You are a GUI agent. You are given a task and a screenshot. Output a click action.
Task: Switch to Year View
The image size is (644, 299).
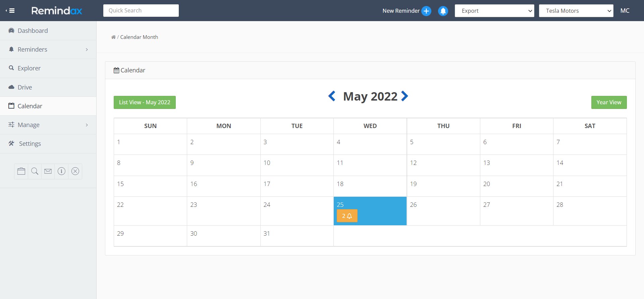pyautogui.click(x=609, y=103)
